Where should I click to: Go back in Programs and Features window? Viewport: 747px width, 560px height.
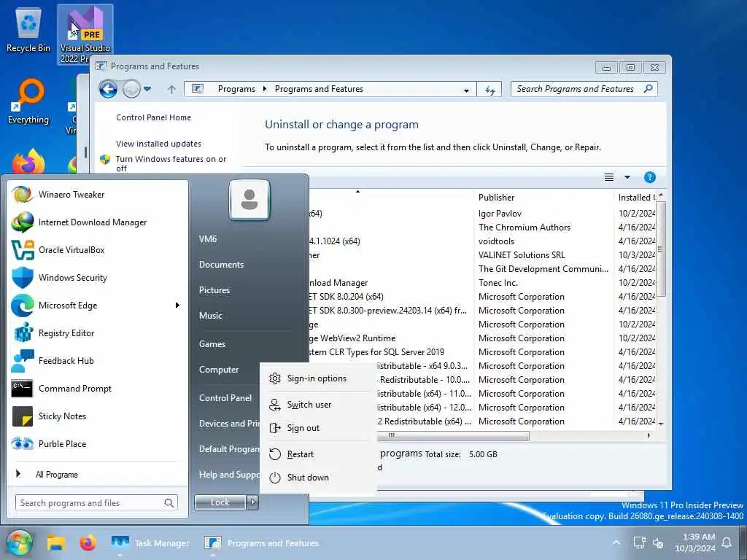pyautogui.click(x=108, y=89)
